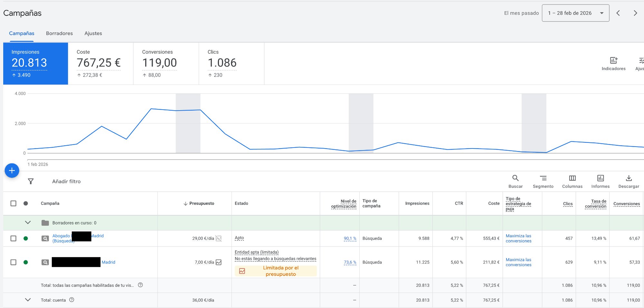The height and width of the screenshot is (308, 644).
Task: Switch to the Ajustes tab
Action: (x=93, y=33)
